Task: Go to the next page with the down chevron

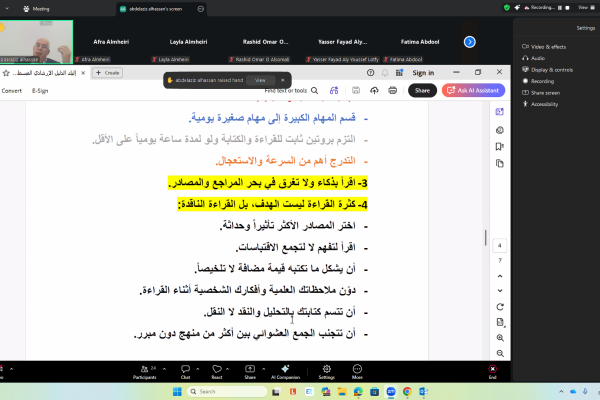Action: [x=500, y=291]
